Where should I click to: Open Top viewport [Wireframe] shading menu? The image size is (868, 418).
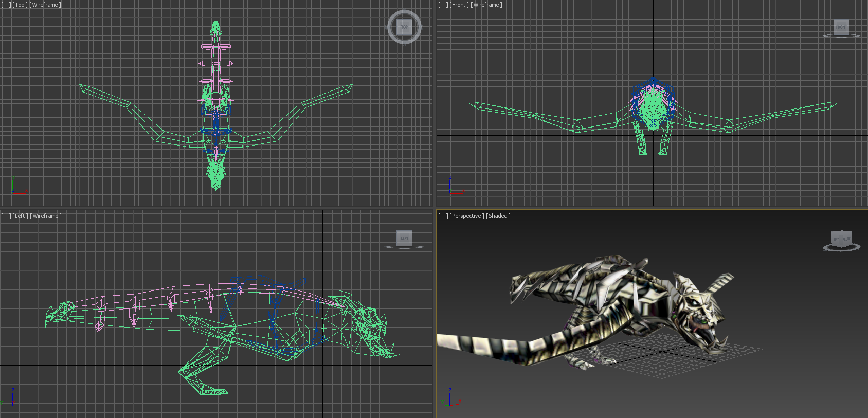[x=45, y=5]
